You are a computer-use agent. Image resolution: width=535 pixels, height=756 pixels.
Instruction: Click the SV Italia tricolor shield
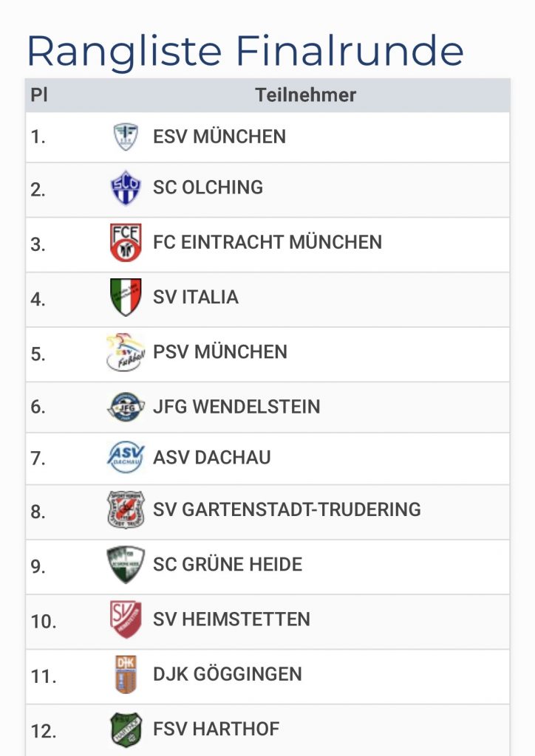[x=126, y=298]
